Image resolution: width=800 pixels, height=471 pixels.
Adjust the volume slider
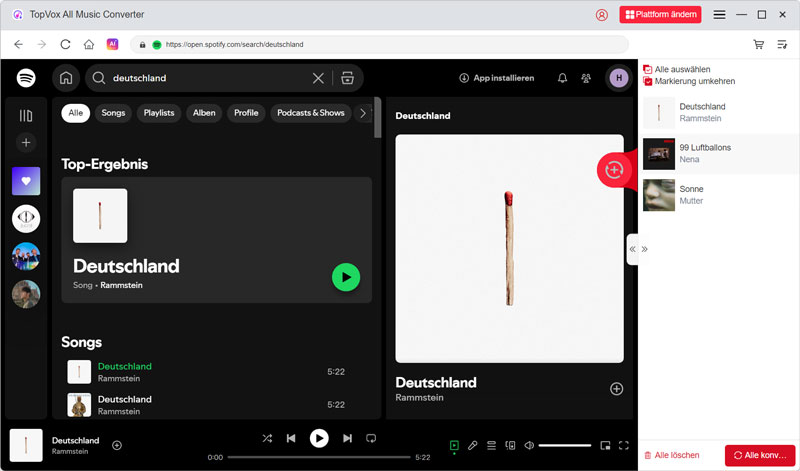pyautogui.click(x=564, y=445)
